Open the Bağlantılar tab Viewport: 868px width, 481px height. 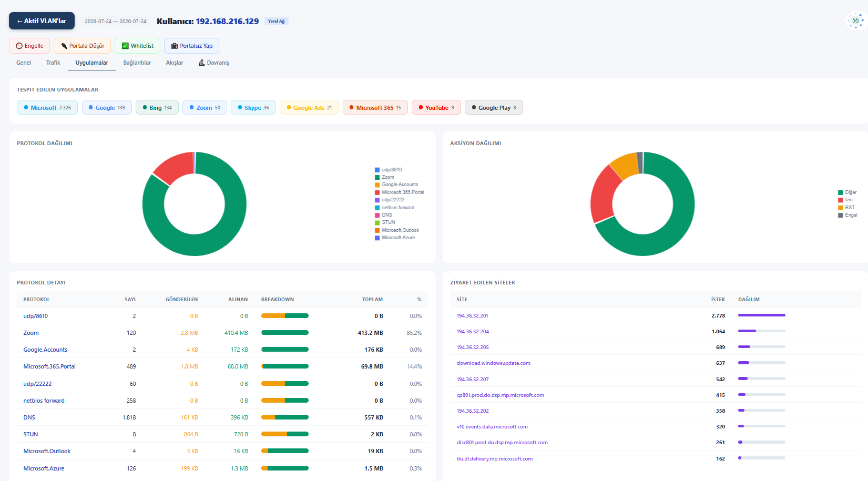tap(137, 63)
